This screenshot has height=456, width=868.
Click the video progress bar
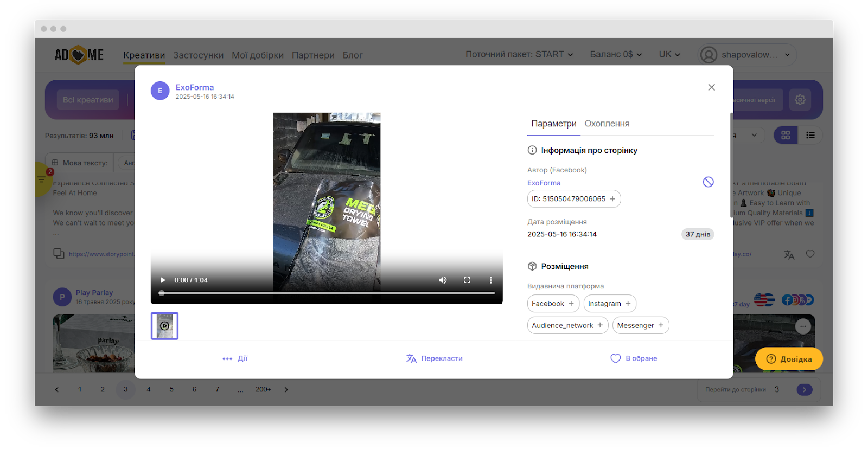click(x=328, y=293)
